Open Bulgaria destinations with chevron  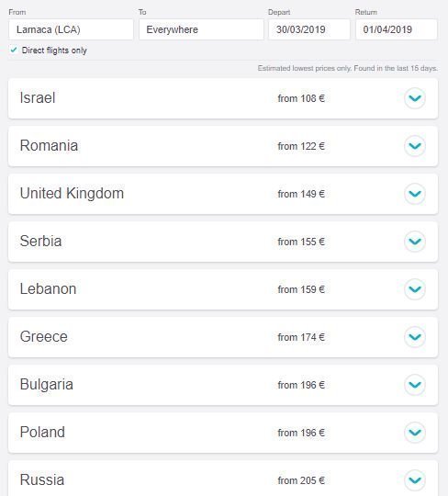pyautogui.click(x=414, y=385)
